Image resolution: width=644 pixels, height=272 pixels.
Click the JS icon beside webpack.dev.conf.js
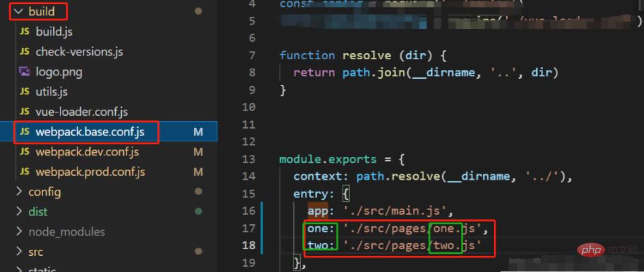tap(25, 152)
